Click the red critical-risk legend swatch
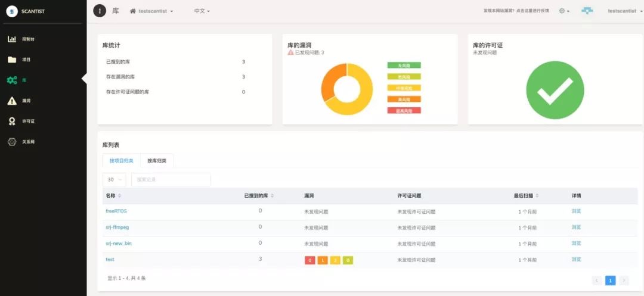The height and width of the screenshot is (296, 644). (x=404, y=111)
